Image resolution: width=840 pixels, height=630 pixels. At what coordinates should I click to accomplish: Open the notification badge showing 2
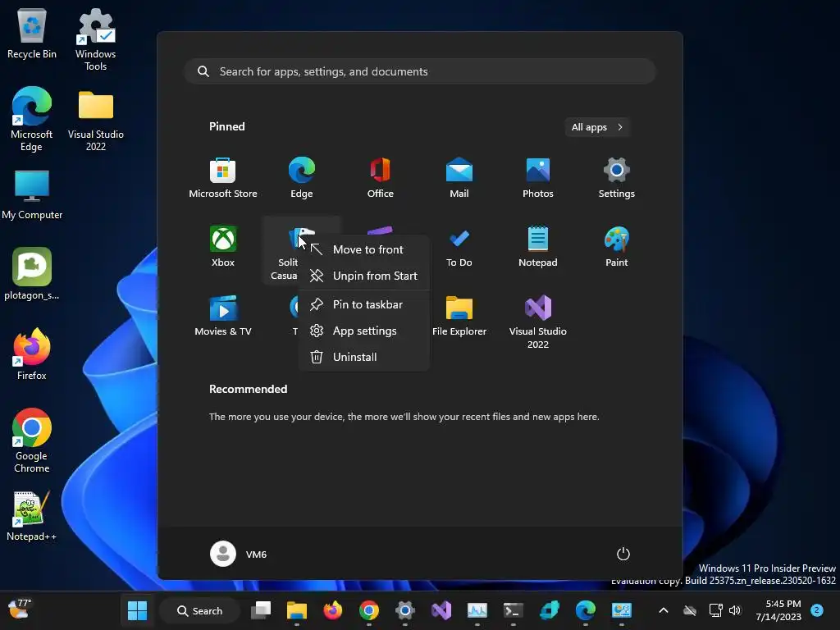tap(816, 610)
